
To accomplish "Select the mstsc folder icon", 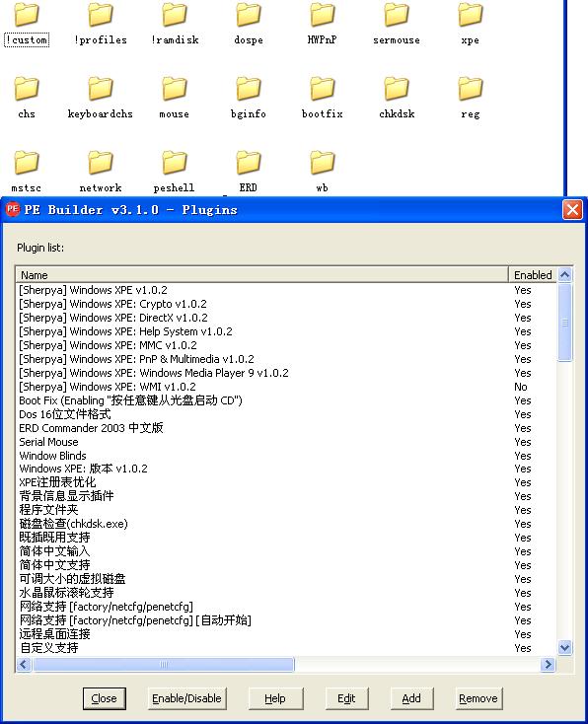I will (x=27, y=163).
